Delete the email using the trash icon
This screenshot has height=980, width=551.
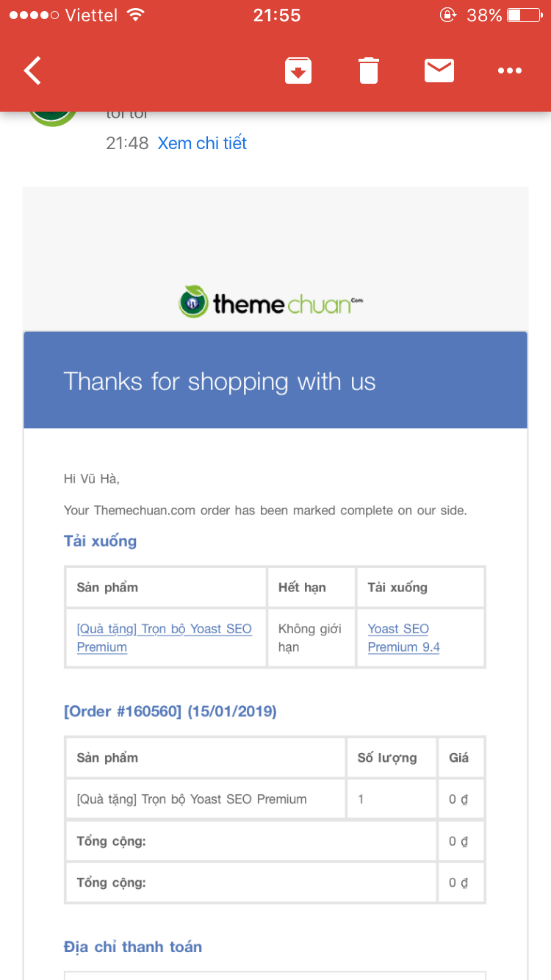coord(369,71)
